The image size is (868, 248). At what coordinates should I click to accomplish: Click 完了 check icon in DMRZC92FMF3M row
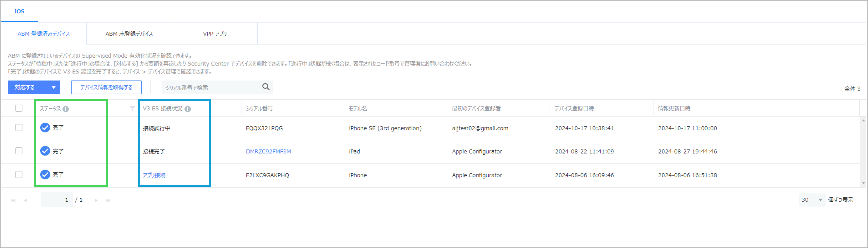tap(45, 151)
